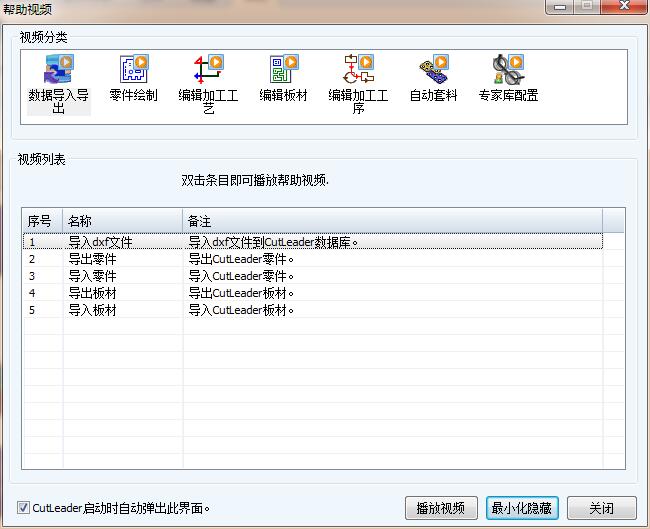Click sequence number 3 in the list
650x529 pixels.
coord(32,276)
